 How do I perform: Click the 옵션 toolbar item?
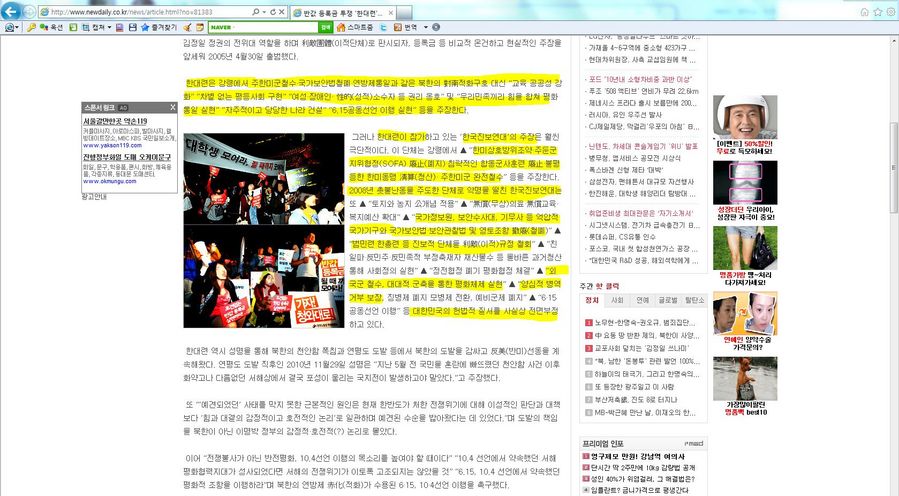coord(50,27)
